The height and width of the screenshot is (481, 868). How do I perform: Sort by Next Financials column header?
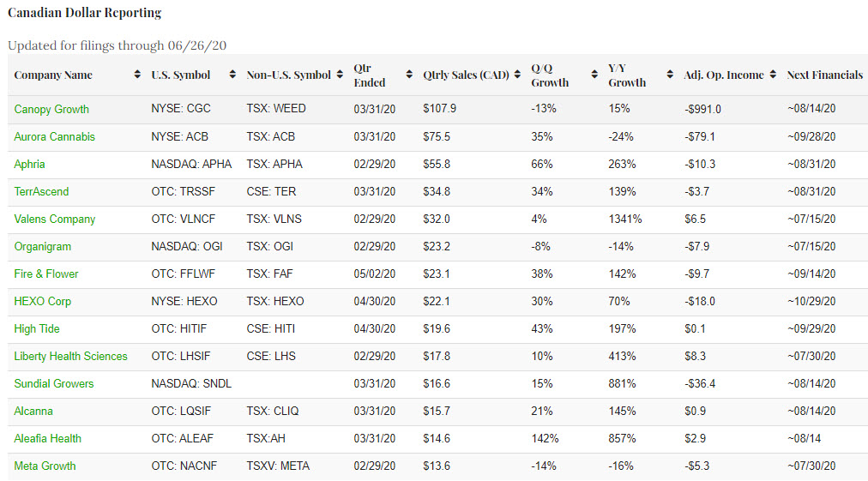(x=824, y=75)
